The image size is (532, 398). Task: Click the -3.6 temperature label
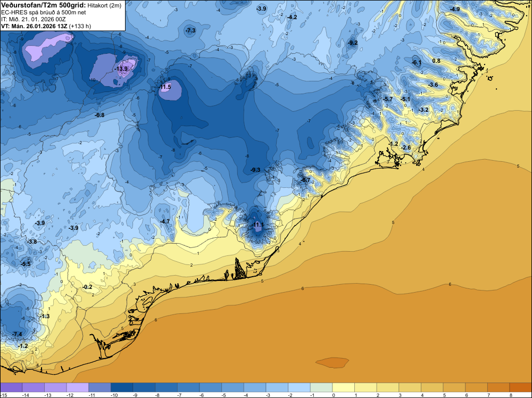pyautogui.click(x=433, y=85)
